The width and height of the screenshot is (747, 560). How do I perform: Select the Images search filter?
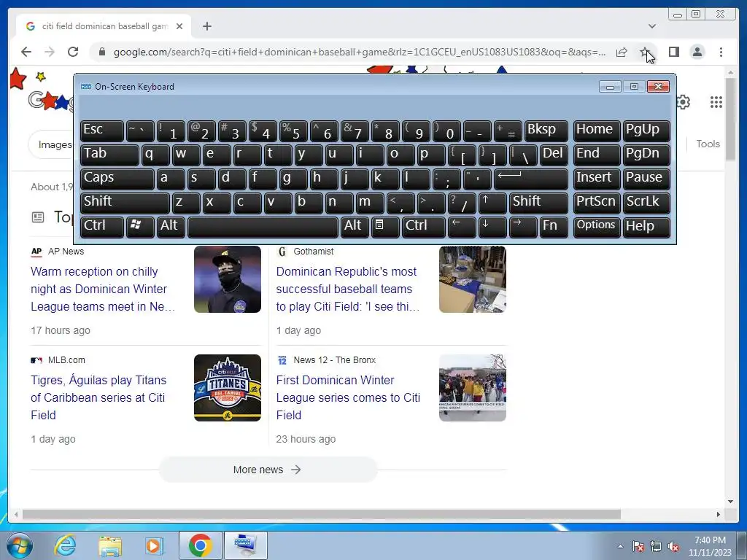[54, 144]
